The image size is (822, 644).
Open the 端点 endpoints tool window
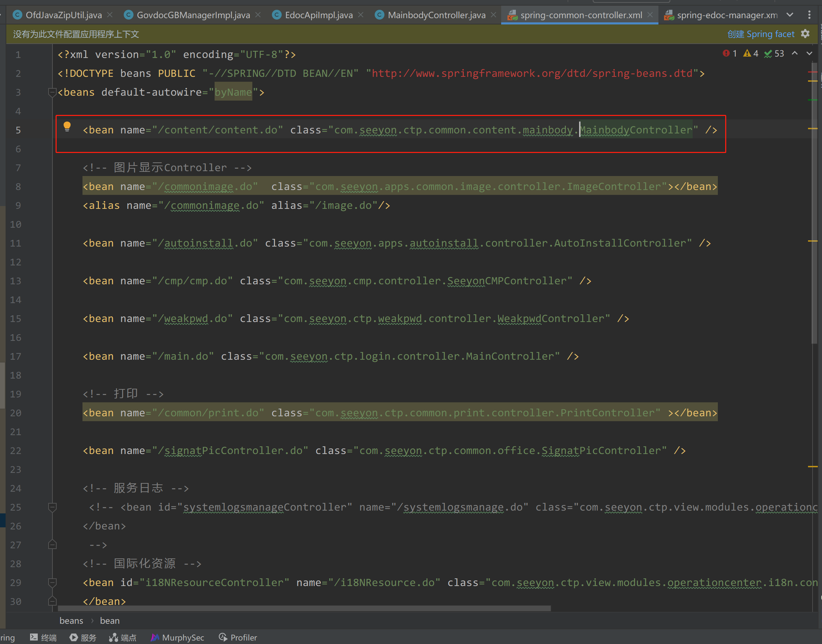pos(123,637)
